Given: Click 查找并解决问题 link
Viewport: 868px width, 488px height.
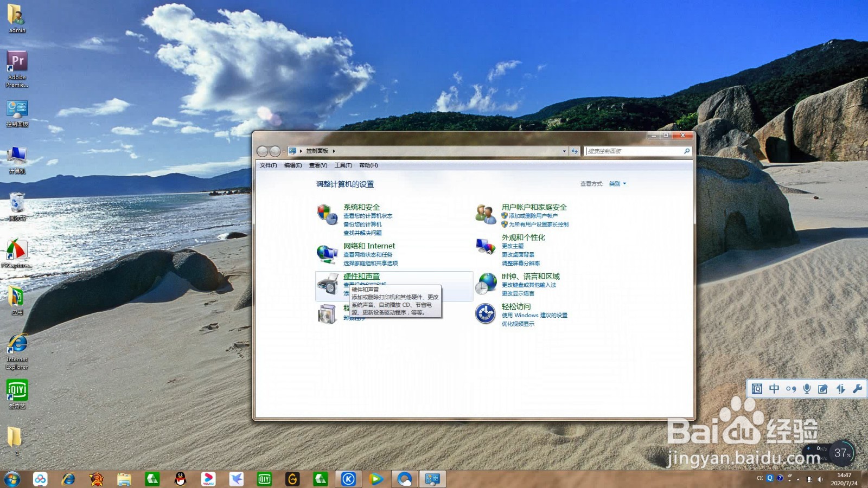Looking at the screenshot, I should click(x=362, y=233).
